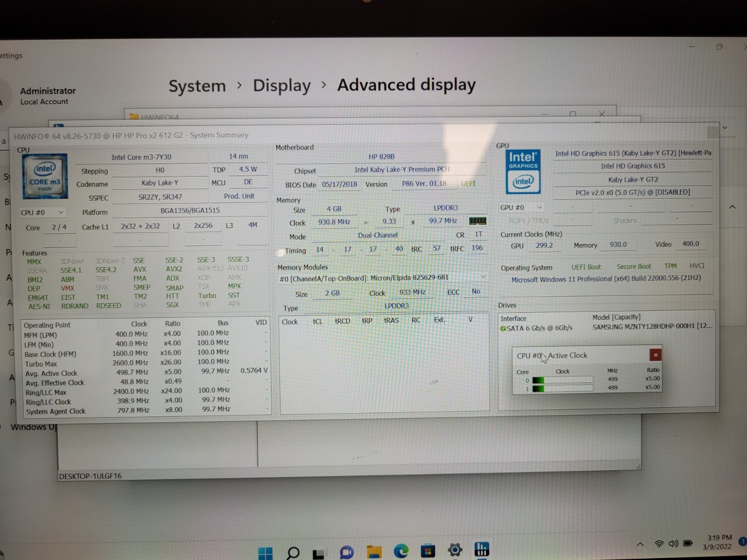Click the core 0 clock usage bar
The height and width of the screenshot is (560, 747).
point(563,379)
